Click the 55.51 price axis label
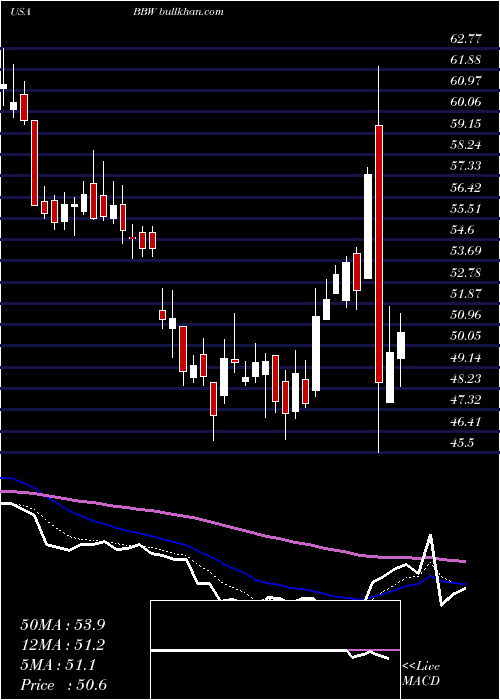The image size is (500, 700). pos(466,208)
